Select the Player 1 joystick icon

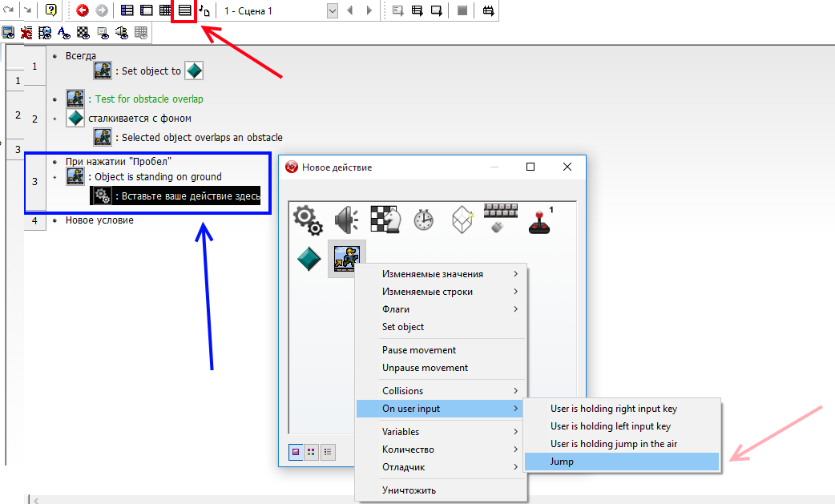click(x=541, y=219)
